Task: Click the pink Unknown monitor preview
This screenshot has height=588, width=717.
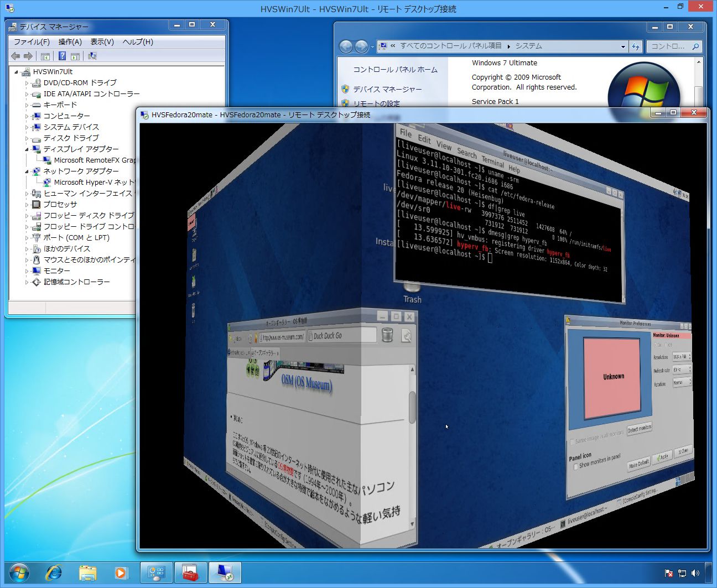Action: pos(613,377)
